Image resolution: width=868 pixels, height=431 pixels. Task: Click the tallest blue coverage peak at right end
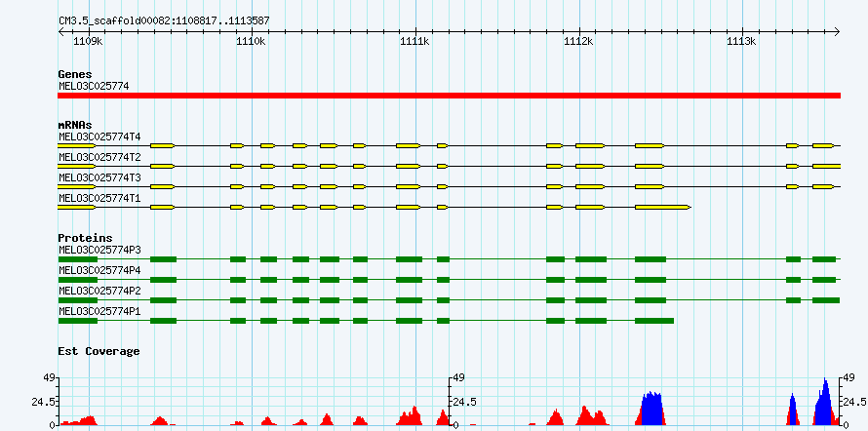[x=825, y=402]
